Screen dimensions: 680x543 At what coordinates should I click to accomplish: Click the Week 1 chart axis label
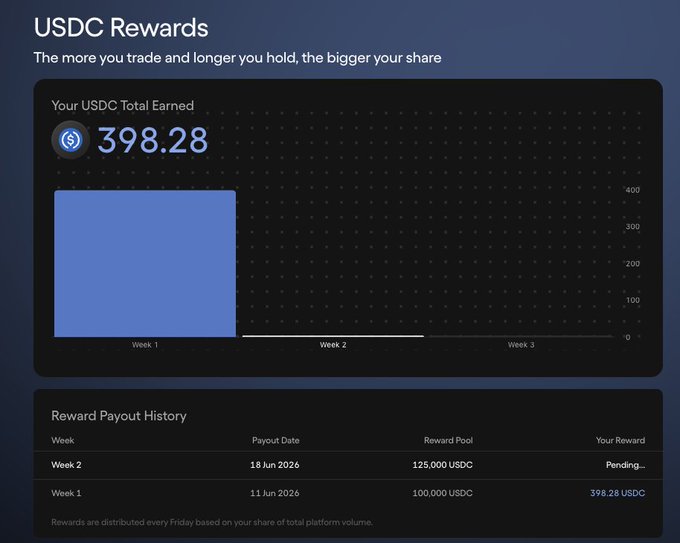(145, 345)
